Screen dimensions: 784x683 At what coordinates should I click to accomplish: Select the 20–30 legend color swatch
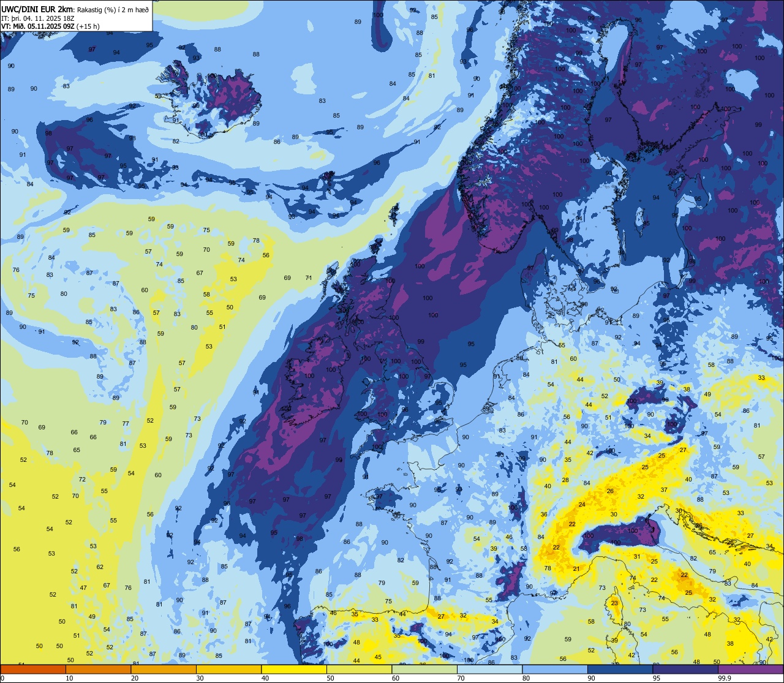(x=164, y=670)
